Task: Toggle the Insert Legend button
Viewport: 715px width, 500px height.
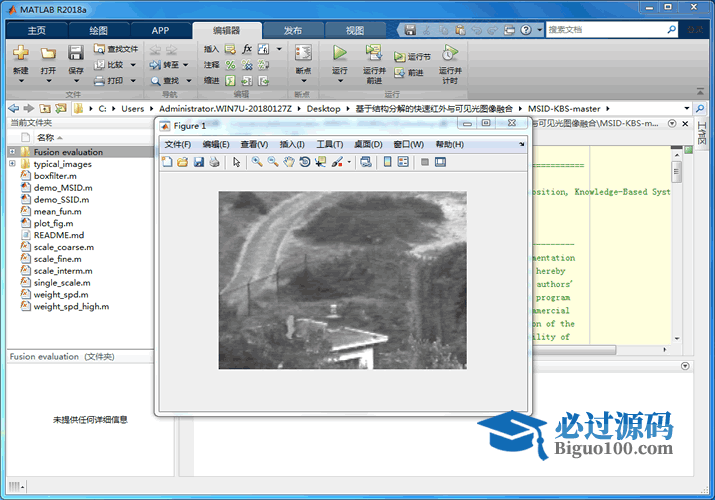Action: coord(403,162)
